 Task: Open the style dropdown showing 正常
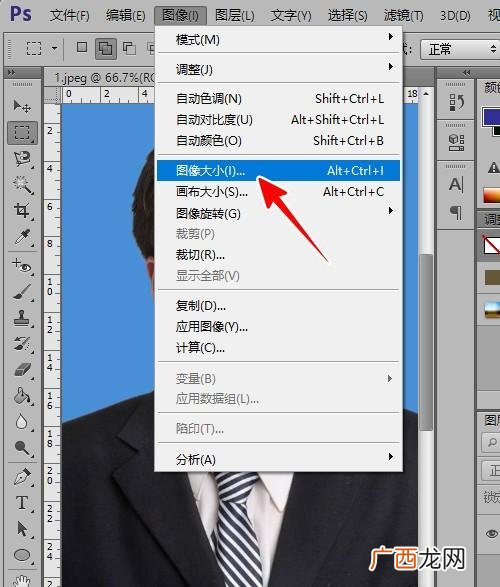[460, 49]
